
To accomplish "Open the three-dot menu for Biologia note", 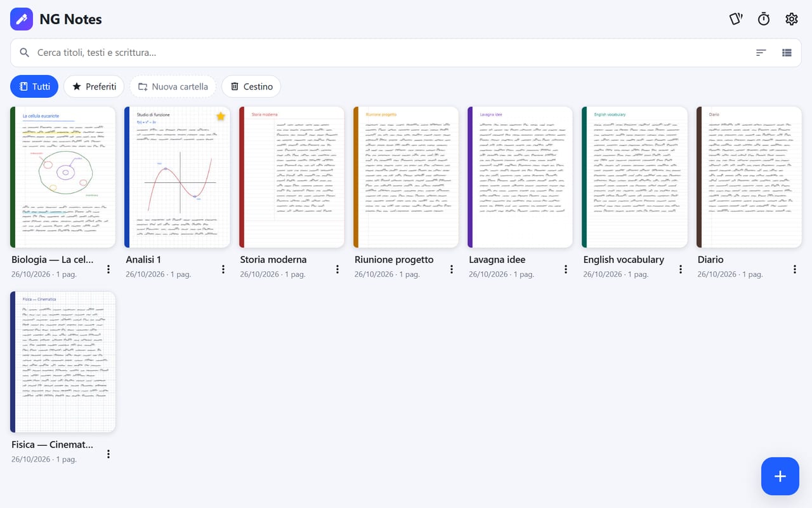I will tap(108, 269).
